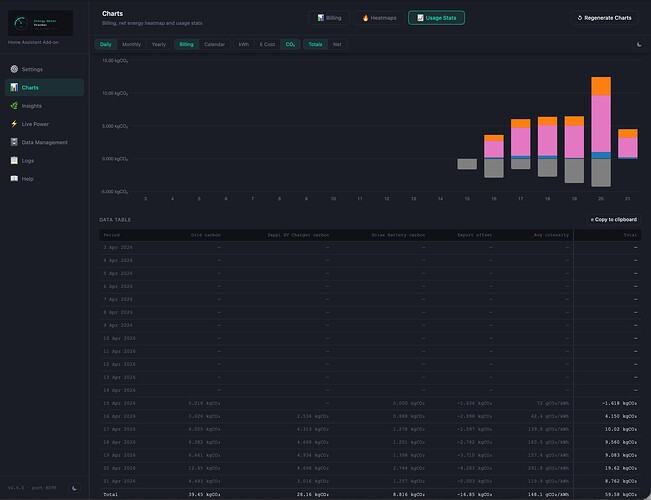
Task: Switch granularity to Yearly
Action: pos(159,44)
